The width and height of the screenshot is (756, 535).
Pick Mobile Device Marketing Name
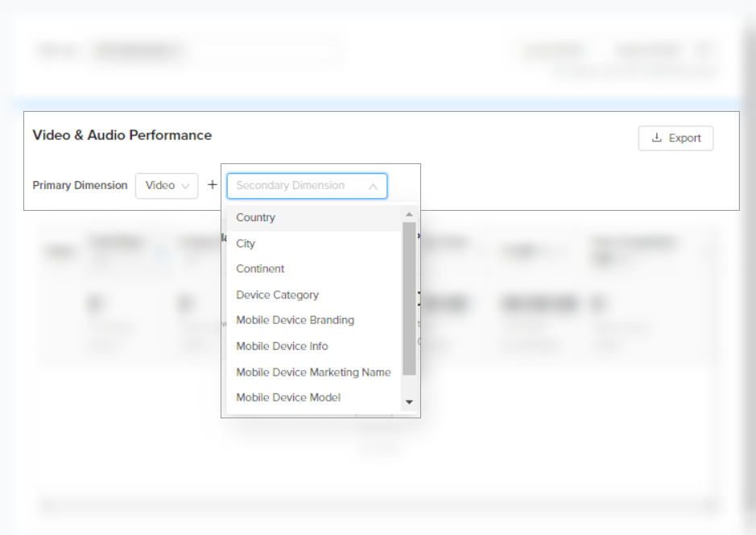313,372
